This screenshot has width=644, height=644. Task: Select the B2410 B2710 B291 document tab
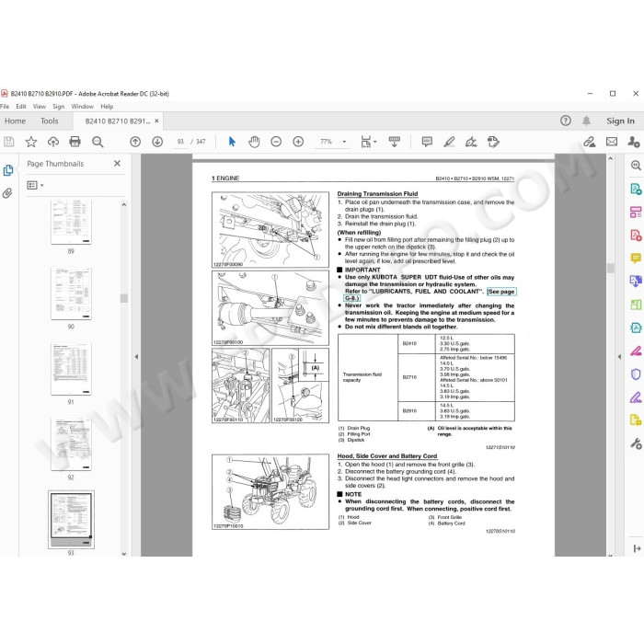(x=118, y=121)
